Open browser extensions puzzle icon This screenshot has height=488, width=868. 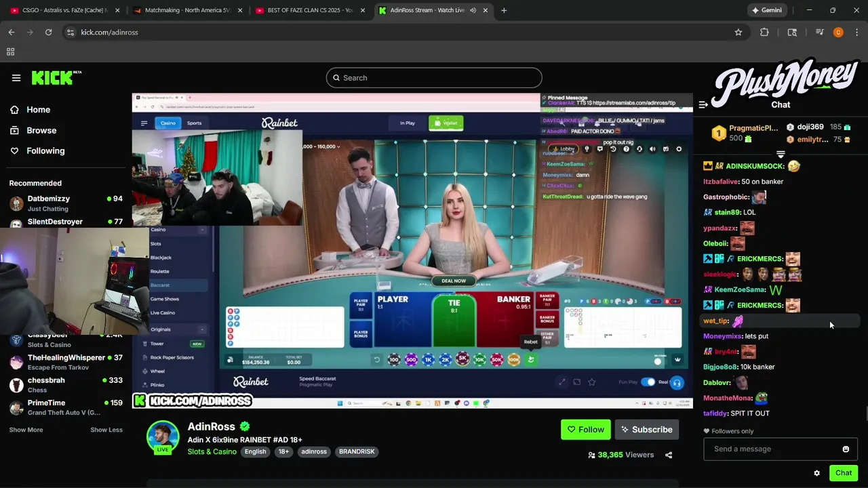764,32
